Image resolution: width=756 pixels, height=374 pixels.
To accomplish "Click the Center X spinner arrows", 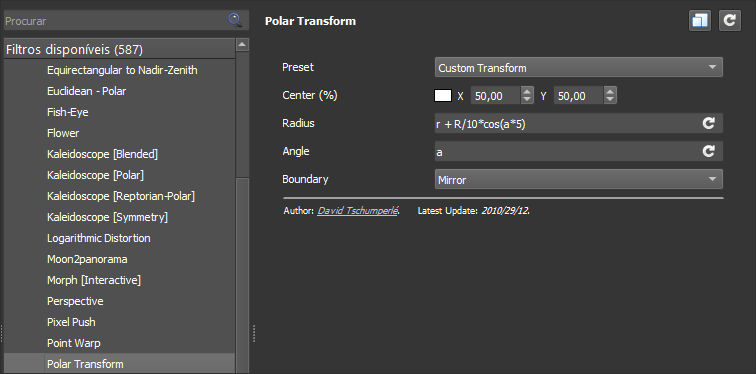I will click(527, 95).
